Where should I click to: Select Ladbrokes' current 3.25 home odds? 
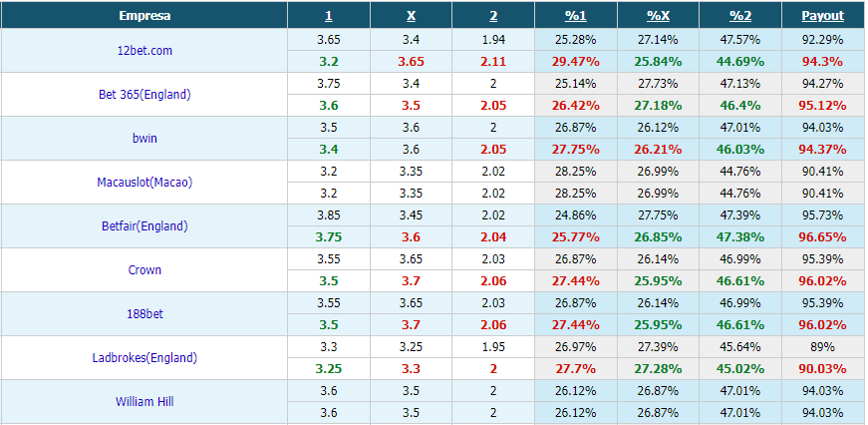[329, 369]
